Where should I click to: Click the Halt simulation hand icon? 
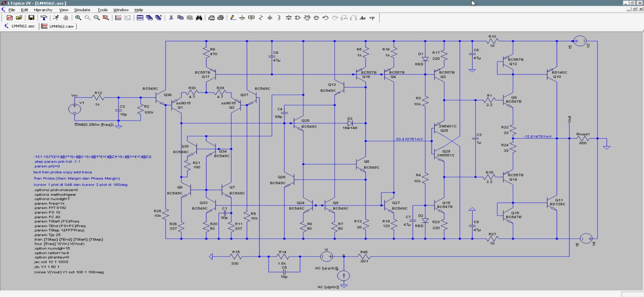(x=65, y=18)
